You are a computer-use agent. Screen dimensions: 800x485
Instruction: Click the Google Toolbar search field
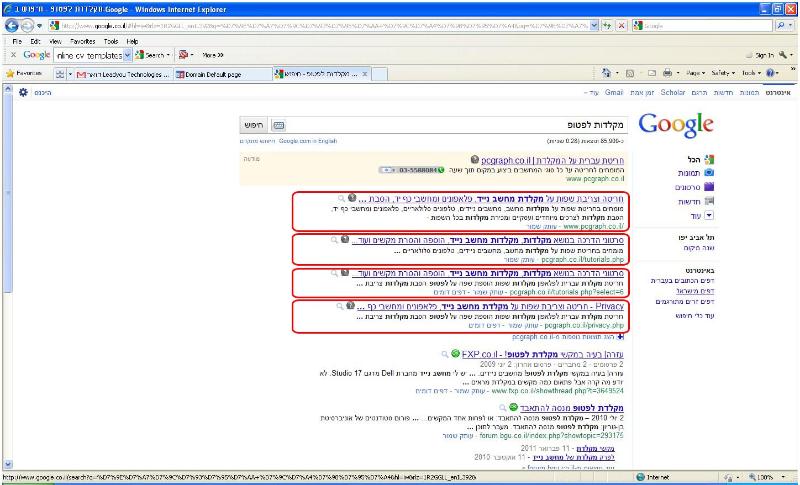point(89,55)
